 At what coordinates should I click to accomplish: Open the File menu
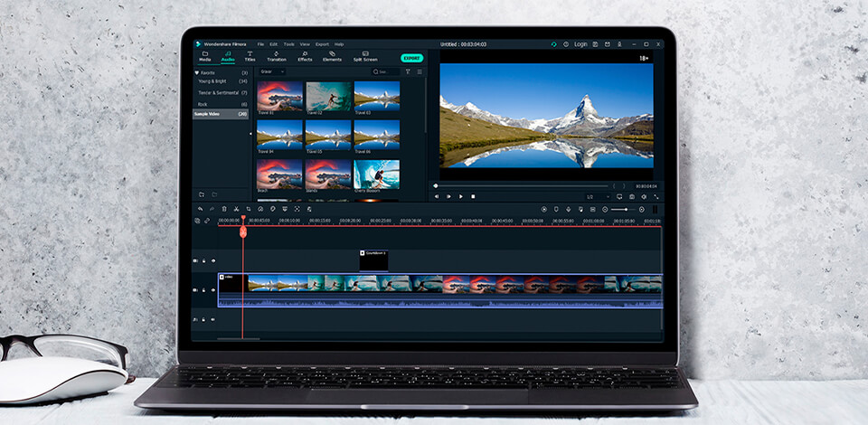(x=260, y=44)
